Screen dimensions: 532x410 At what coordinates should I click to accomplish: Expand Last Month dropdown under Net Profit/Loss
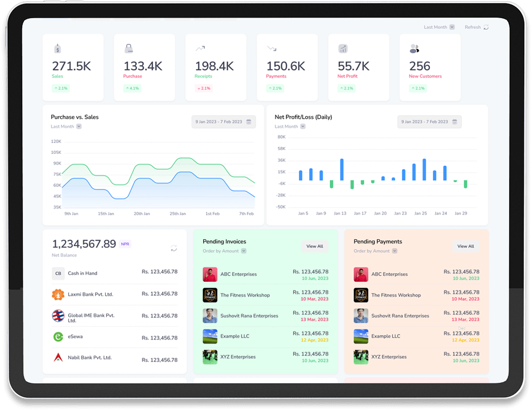(303, 127)
